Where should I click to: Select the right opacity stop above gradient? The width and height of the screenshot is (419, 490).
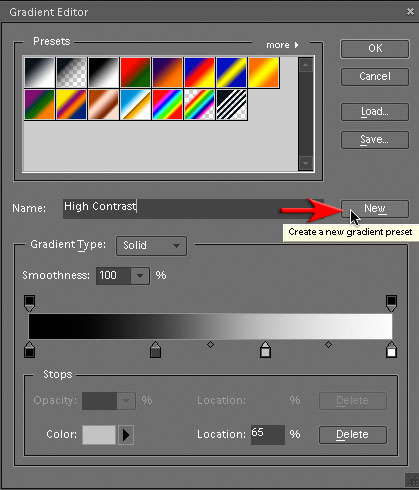(x=391, y=303)
